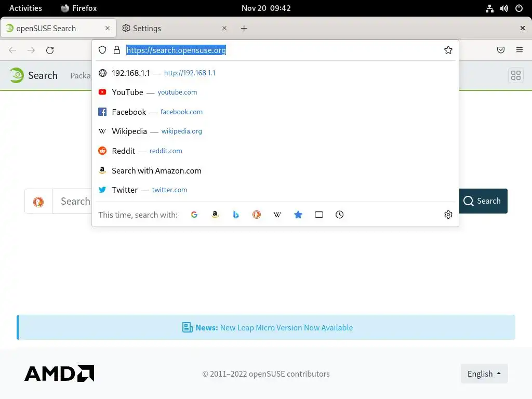Search open tabs using tabs icon
The image size is (532, 399).
[319, 215]
